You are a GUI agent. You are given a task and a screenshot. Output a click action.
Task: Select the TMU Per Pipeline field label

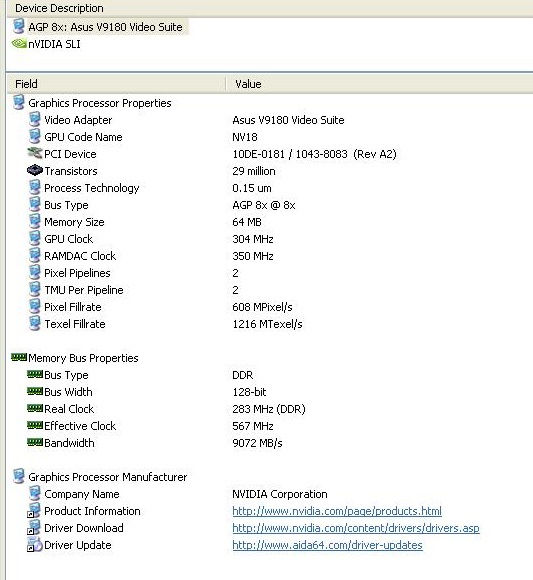coord(84,290)
